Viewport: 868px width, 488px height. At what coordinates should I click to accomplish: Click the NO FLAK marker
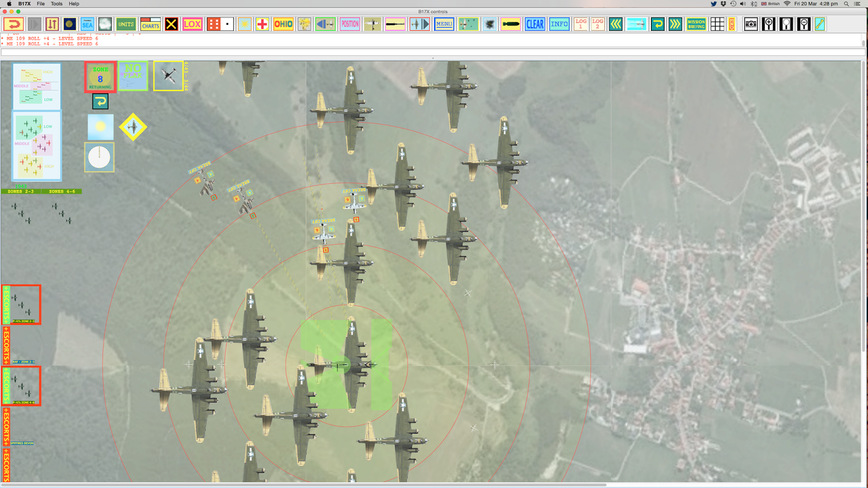(133, 76)
